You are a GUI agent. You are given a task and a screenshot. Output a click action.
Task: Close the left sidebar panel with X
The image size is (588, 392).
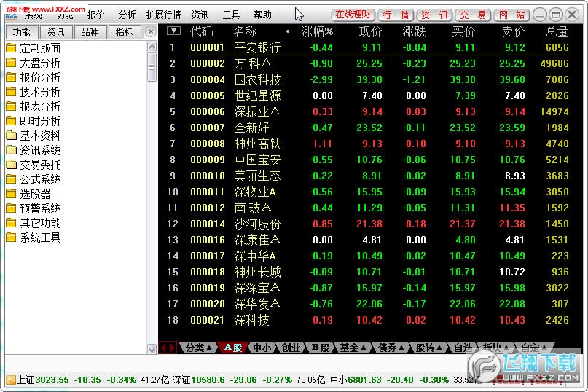tap(150, 31)
